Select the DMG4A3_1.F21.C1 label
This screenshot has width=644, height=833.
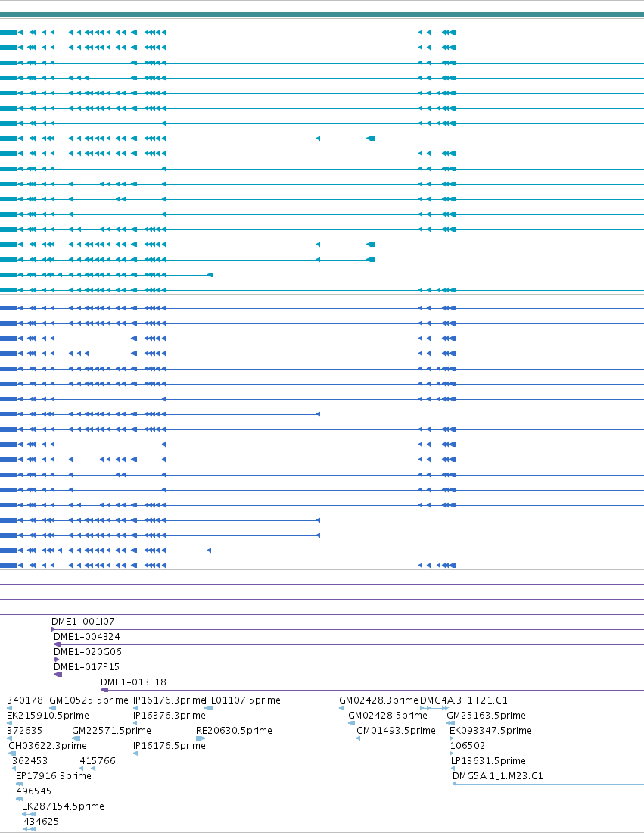click(463, 700)
